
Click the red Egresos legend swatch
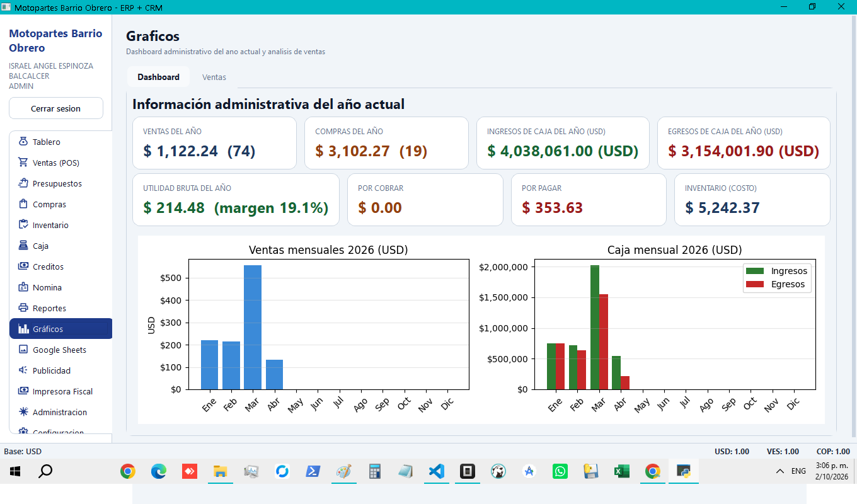pyautogui.click(x=755, y=284)
